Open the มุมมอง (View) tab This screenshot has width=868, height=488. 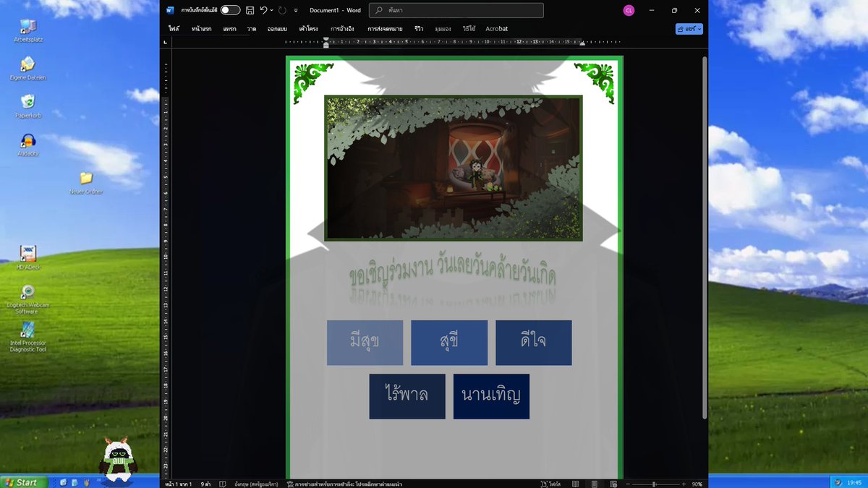(443, 29)
